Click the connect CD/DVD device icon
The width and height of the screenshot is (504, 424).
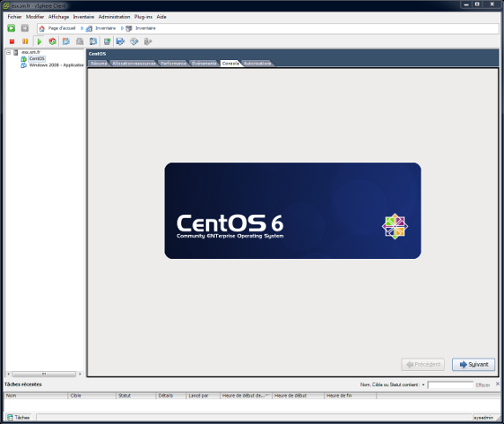(134, 42)
